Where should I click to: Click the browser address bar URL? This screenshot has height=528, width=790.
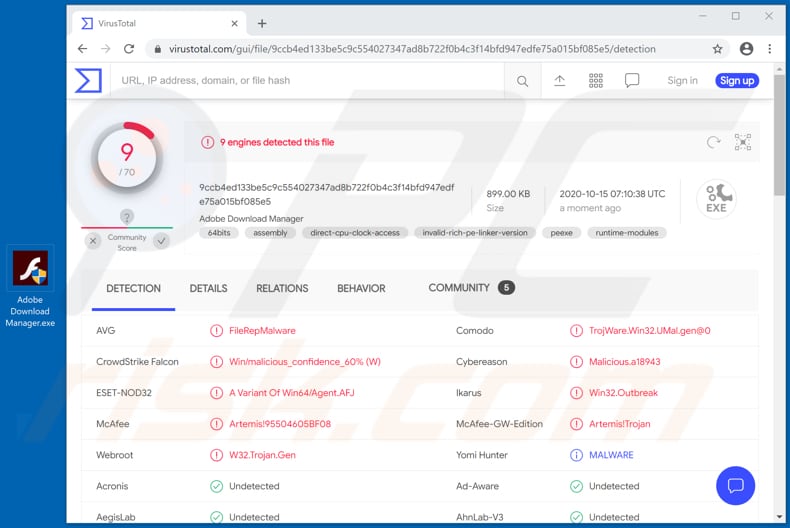[x=412, y=49]
